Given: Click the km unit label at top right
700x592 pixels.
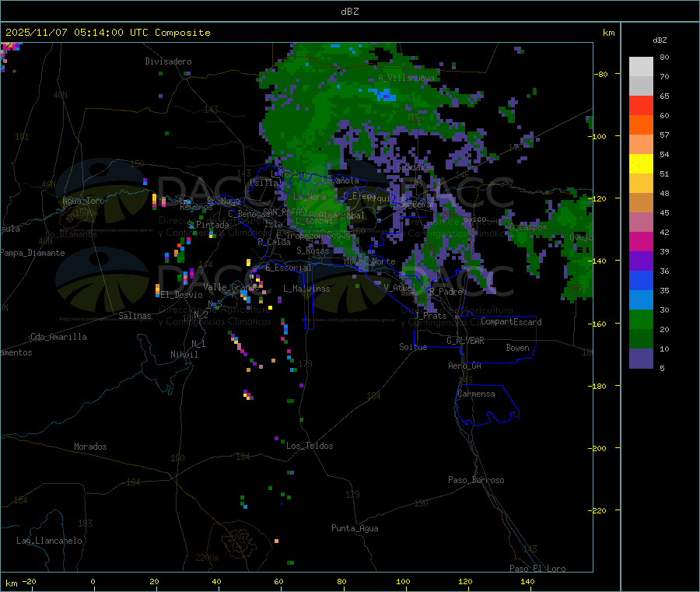Looking at the screenshot, I should click(x=608, y=33).
